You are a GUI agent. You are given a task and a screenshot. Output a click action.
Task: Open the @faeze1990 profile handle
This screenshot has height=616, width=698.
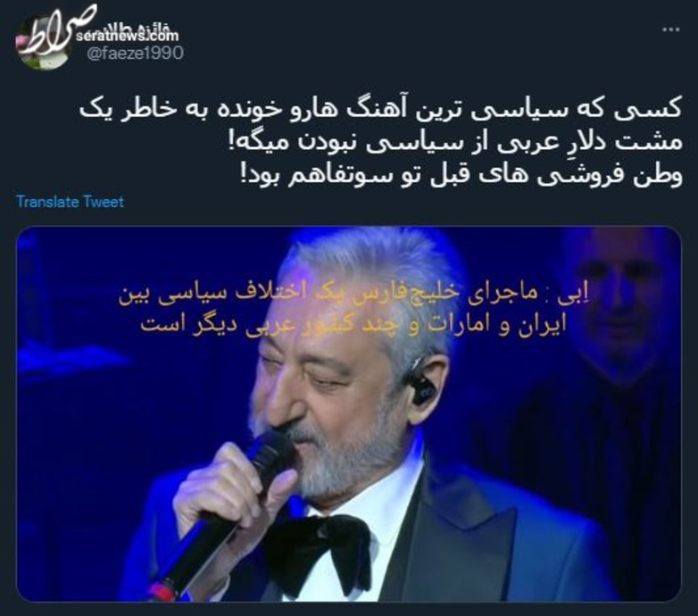click(x=135, y=54)
